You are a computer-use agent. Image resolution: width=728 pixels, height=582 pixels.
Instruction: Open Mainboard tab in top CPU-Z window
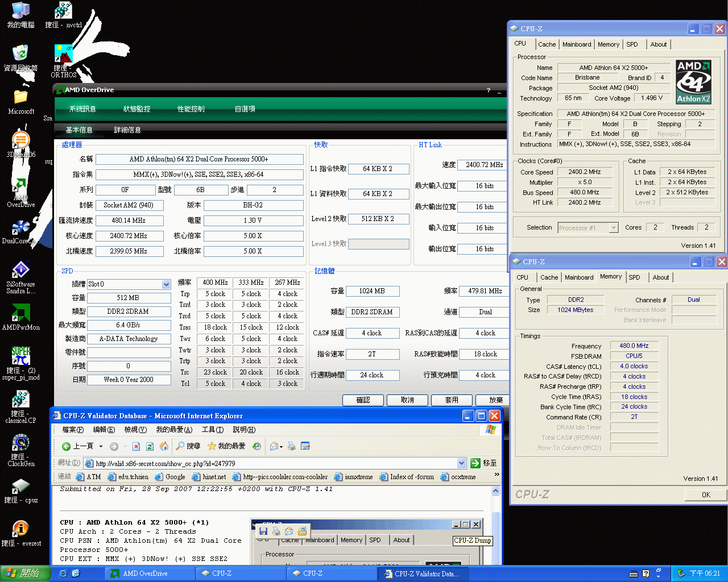[x=577, y=44]
